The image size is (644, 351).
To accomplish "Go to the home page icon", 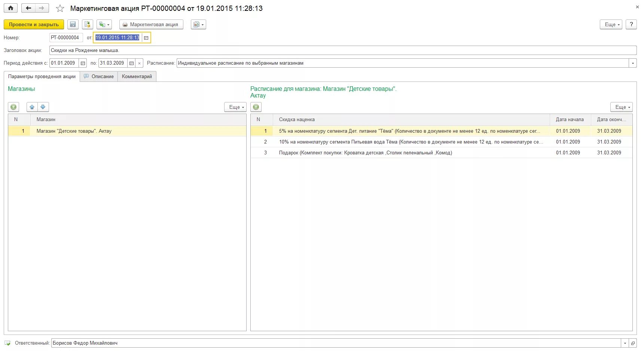I will [11, 8].
